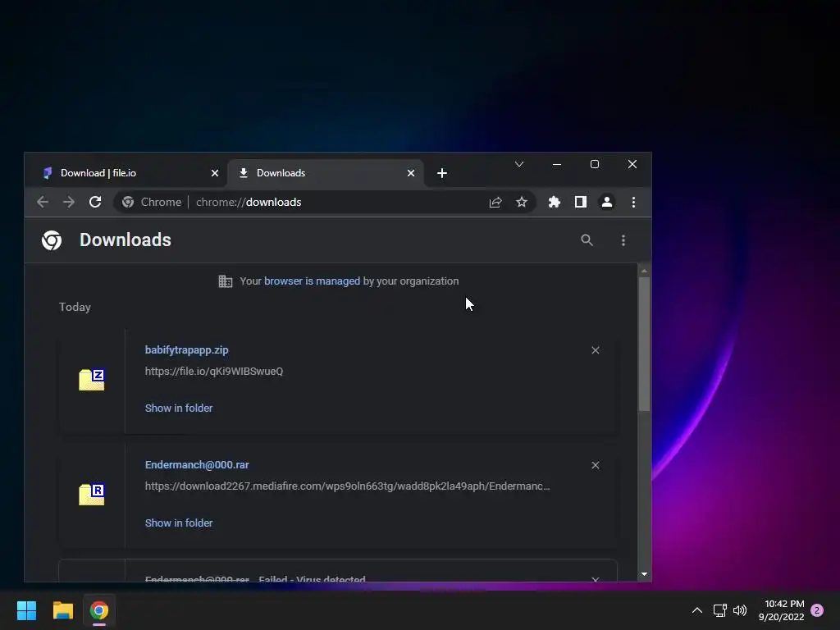The width and height of the screenshot is (840, 630).
Task: Open the notification count badge
Action: coord(817,610)
